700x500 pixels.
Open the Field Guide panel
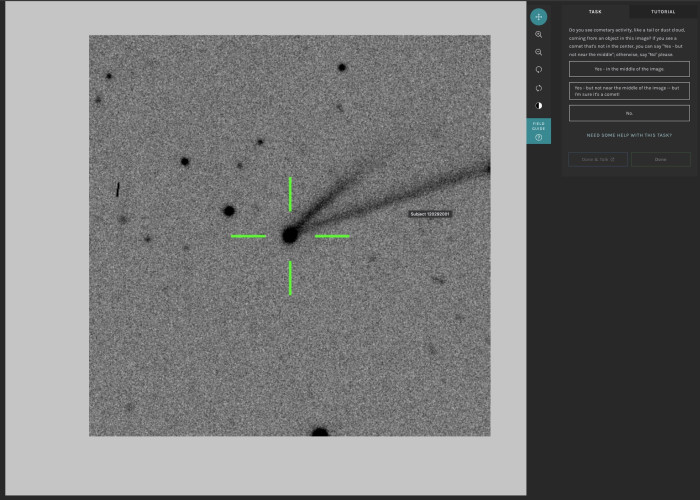538,131
